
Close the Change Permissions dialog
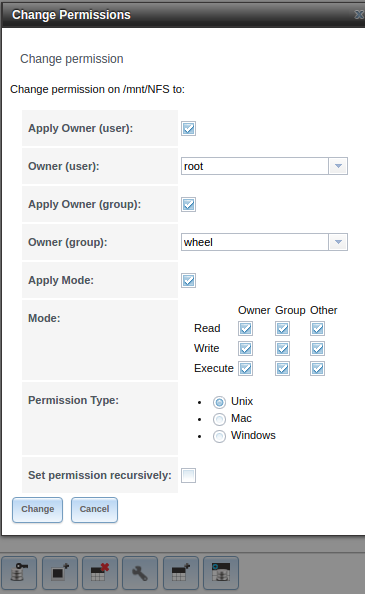point(359,14)
